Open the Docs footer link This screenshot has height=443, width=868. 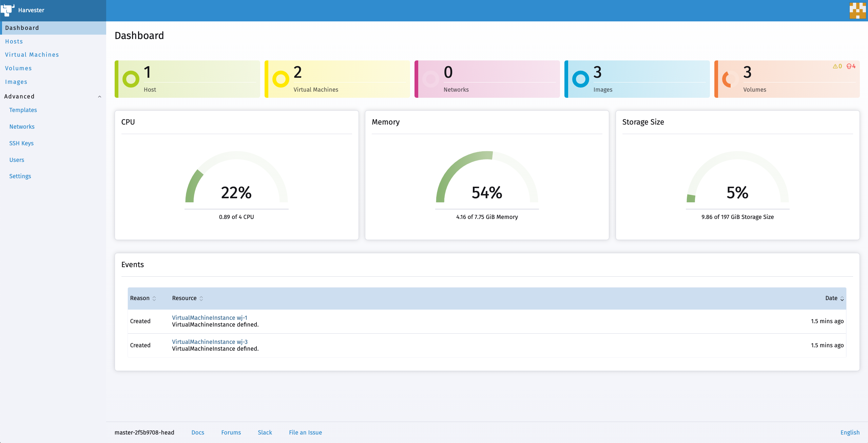[197, 432]
